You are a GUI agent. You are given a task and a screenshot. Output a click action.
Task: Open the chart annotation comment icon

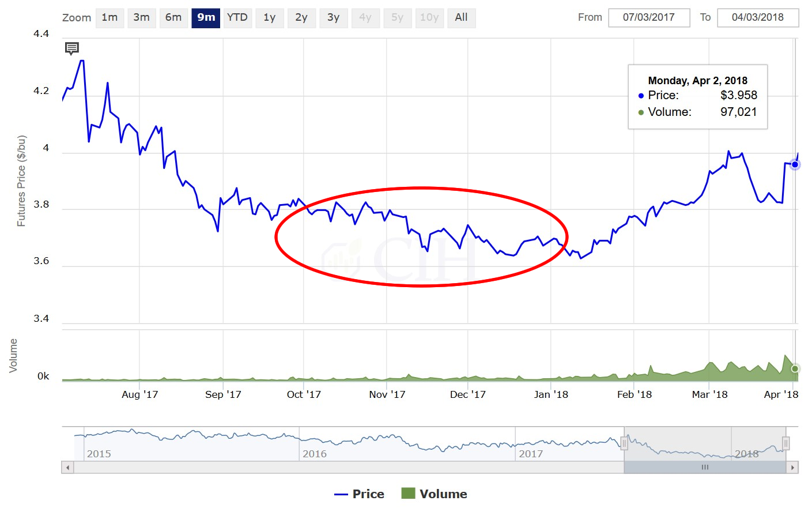pos(71,48)
